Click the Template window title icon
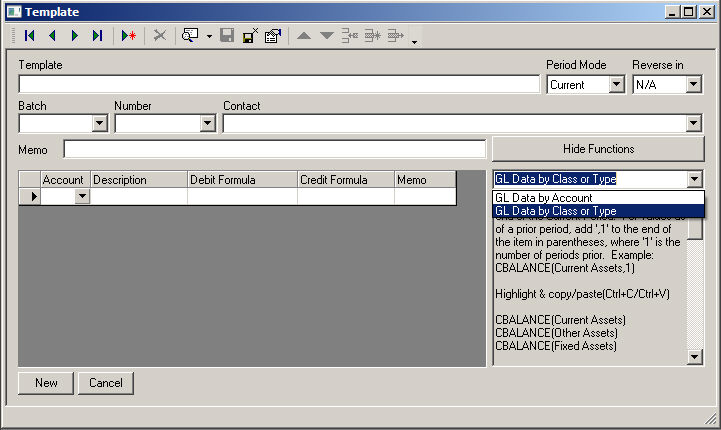The width and height of the screenshot is (721, 430). point(14,11)
